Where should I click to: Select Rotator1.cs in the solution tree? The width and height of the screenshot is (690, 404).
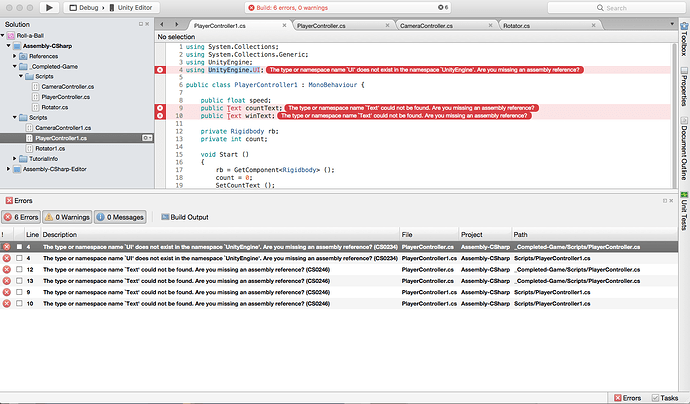(x=50, y=149)
